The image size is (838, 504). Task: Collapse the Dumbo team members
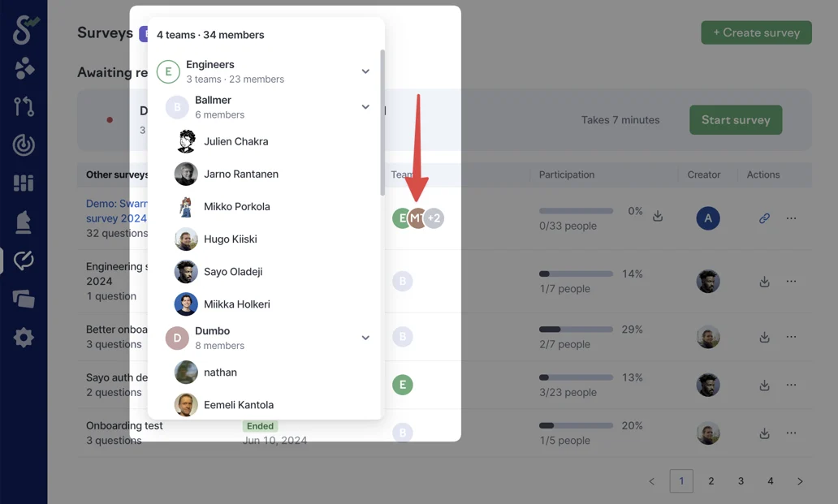tap(365, 338)
